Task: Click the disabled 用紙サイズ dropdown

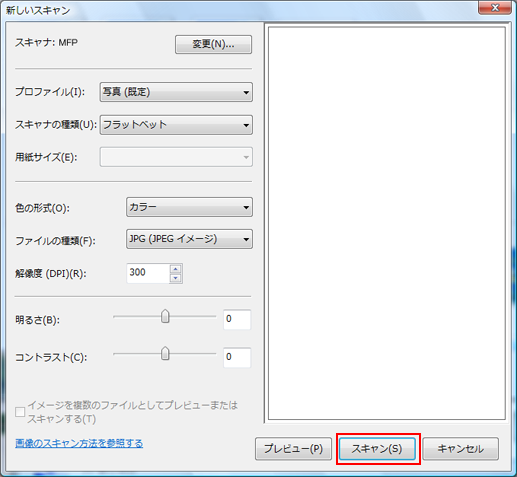Action: (x=176, y=157)
